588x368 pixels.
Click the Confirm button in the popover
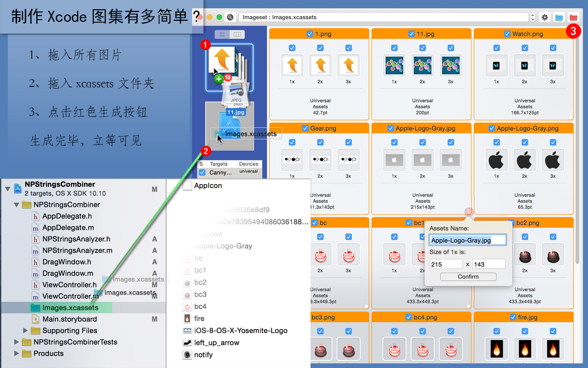click(468, 276)
